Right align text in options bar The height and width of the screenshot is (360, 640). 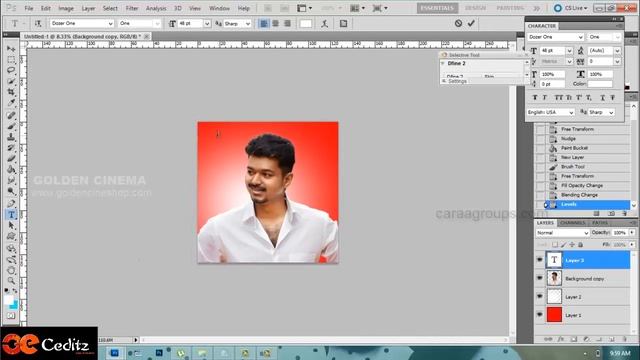(287, 24)
